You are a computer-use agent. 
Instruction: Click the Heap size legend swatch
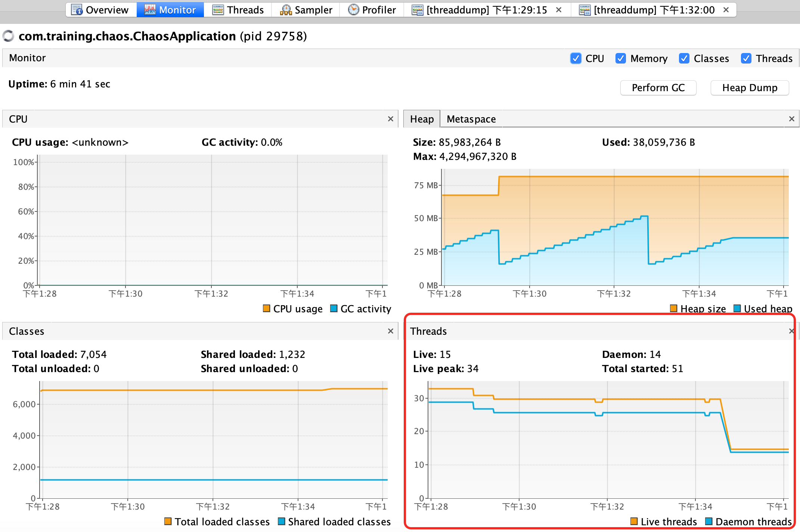click(673, 308)
